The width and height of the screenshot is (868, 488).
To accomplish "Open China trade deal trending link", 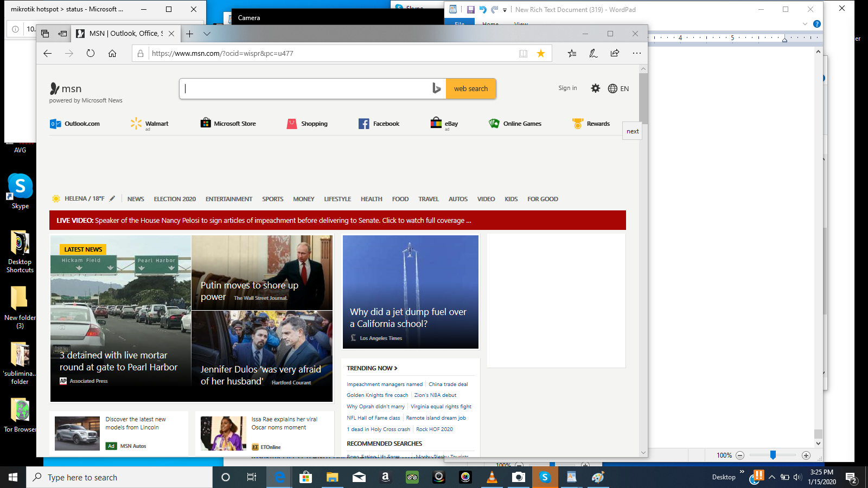I will pyautogui.click(x=448, y=384).
